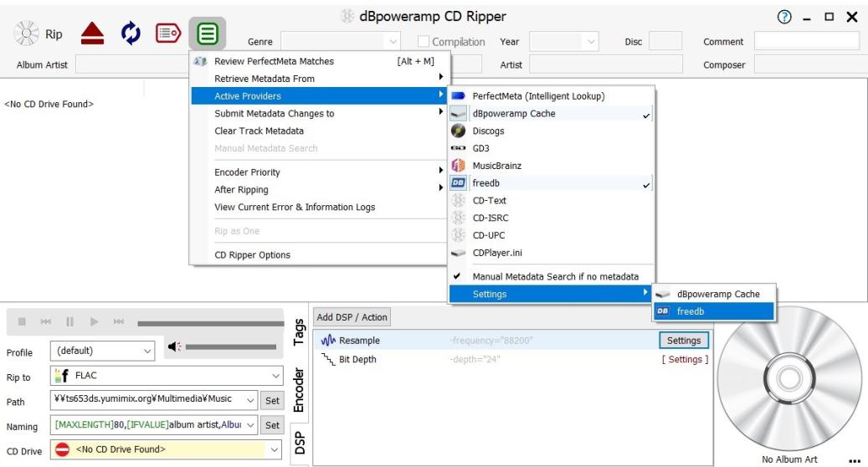Screen dimensions: 868x467
Task: Open the Profile dropdown
Action: tap(102, 351)
